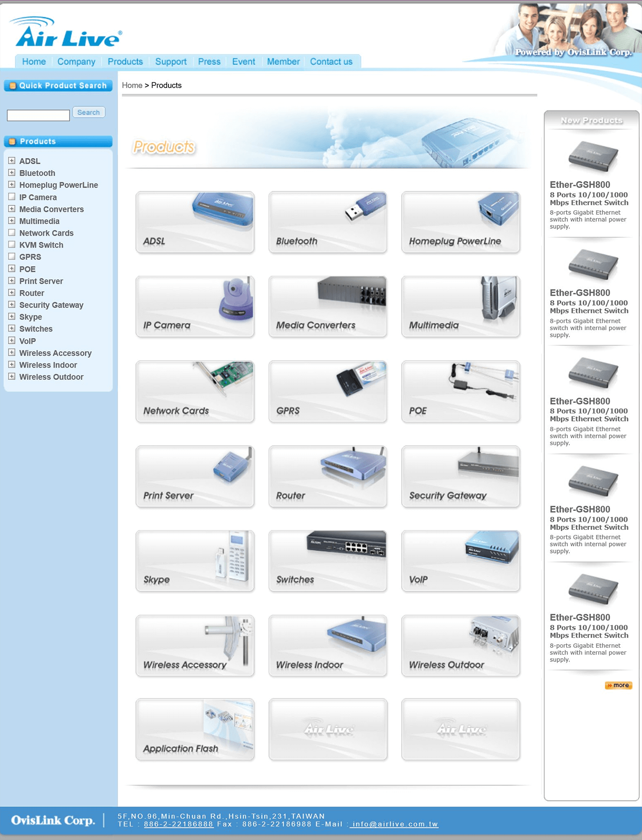The height and width of the screenshot is (840, 642).
Task: Select GPRS in sidebar list
Action: pos(30,257)
